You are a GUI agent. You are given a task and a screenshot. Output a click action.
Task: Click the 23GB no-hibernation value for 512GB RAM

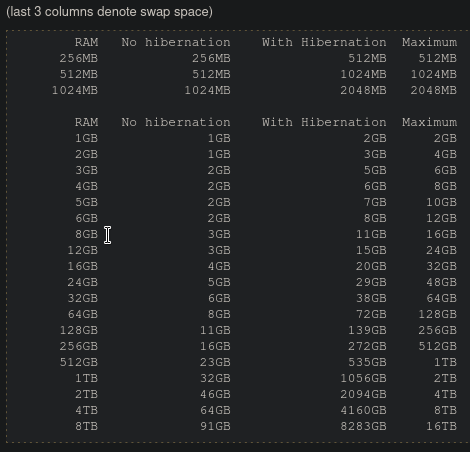[215, 362]
